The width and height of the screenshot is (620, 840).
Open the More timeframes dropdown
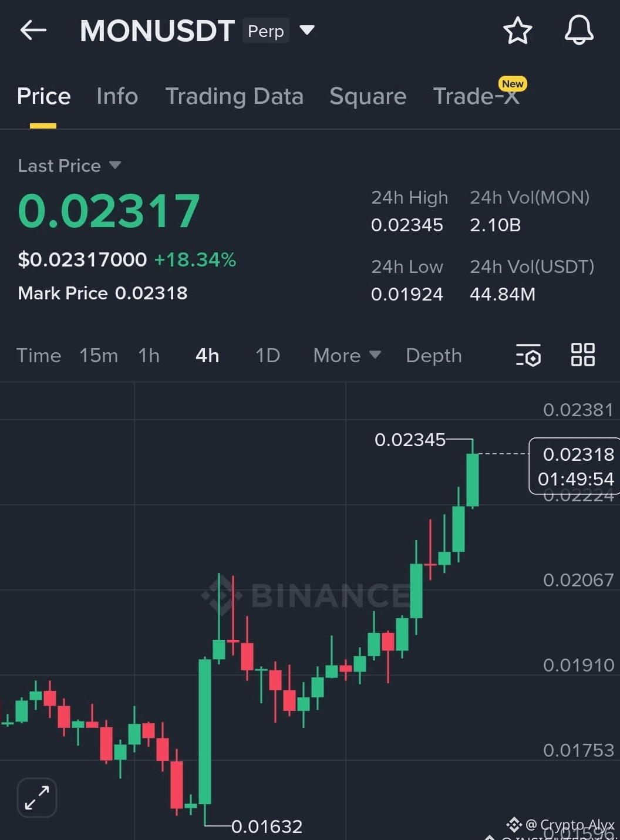(x=347, y=355)
